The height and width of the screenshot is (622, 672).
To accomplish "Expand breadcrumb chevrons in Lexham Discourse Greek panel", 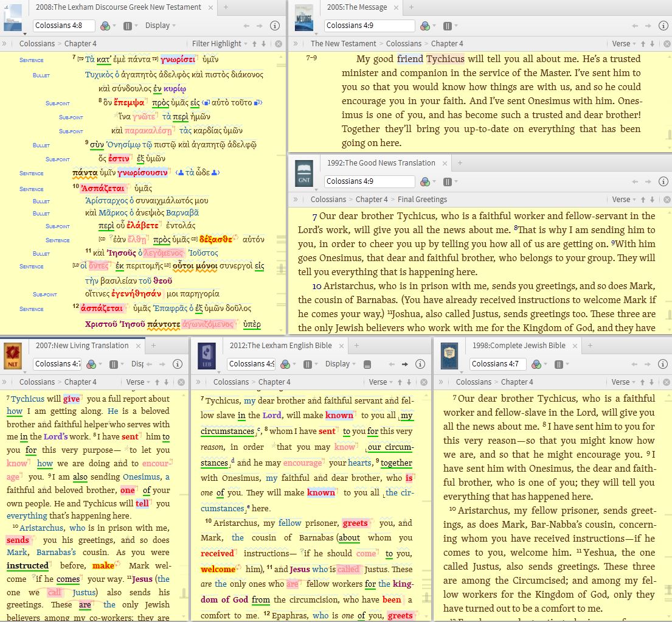I will pyautogui.click(x=4, y=44).
